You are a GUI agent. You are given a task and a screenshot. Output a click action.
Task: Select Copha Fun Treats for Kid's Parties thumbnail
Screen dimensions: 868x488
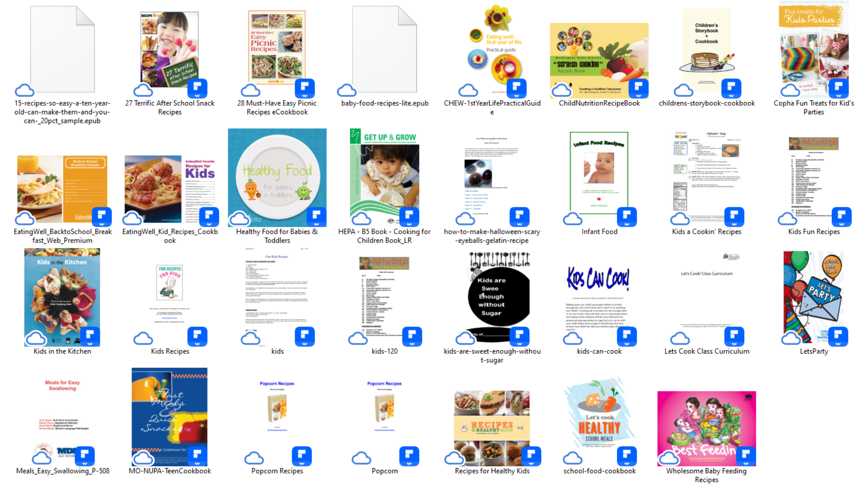[x=813, y=47]
